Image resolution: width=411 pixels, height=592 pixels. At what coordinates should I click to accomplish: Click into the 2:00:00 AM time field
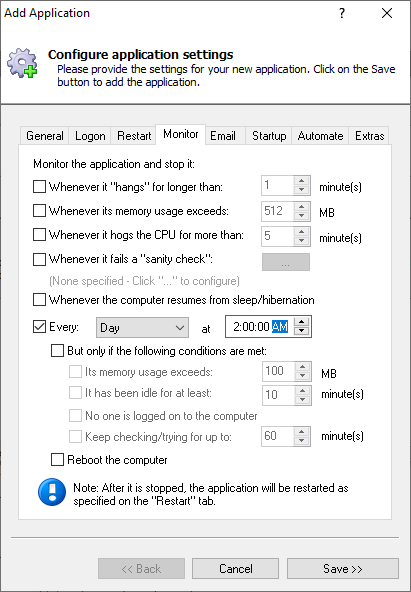(260, 327)
